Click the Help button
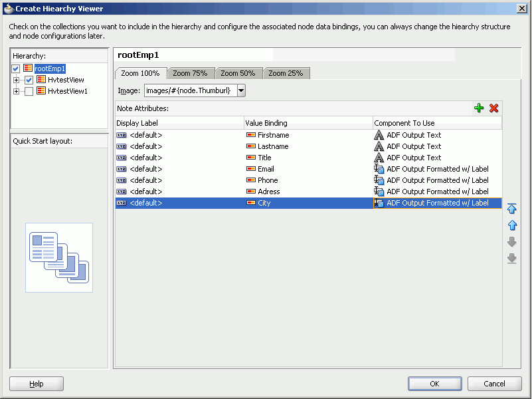The height and width of the screenshot is (399, 532). pyautogui.click(x=36, y=384)
